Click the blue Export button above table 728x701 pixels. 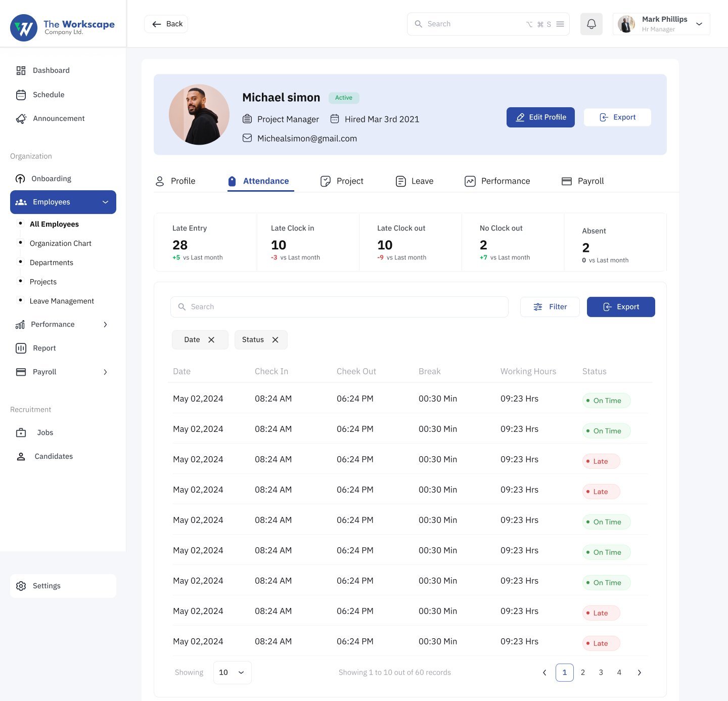tap(621, 307)
